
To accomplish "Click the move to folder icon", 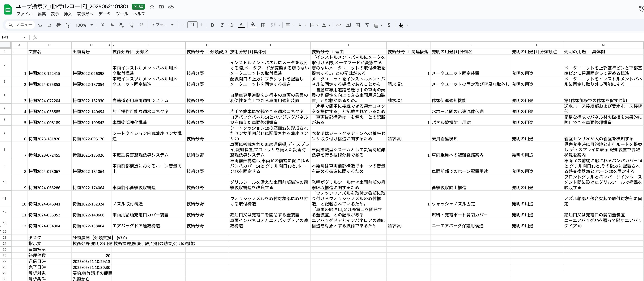I will [x=161, y=7].
